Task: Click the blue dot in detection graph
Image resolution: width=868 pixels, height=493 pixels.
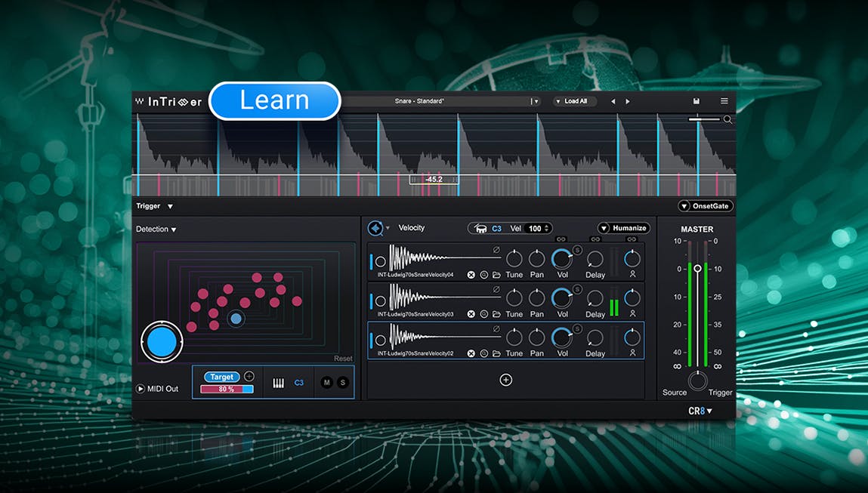Action: (236, 319)
